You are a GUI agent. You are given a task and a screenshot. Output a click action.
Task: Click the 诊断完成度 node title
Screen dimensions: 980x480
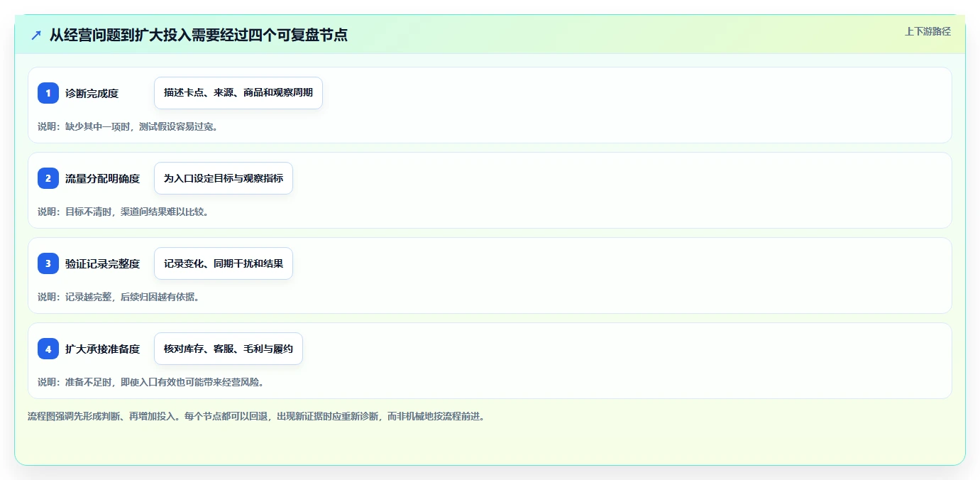coord(92,93)
